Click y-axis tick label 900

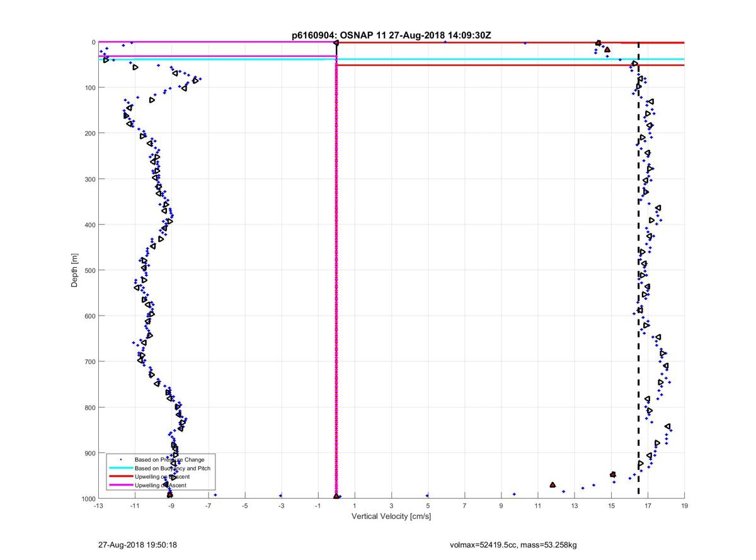(89, 453)
